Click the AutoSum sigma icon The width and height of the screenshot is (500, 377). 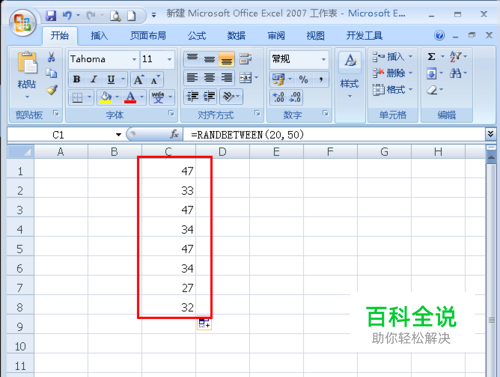coord(432,57)
